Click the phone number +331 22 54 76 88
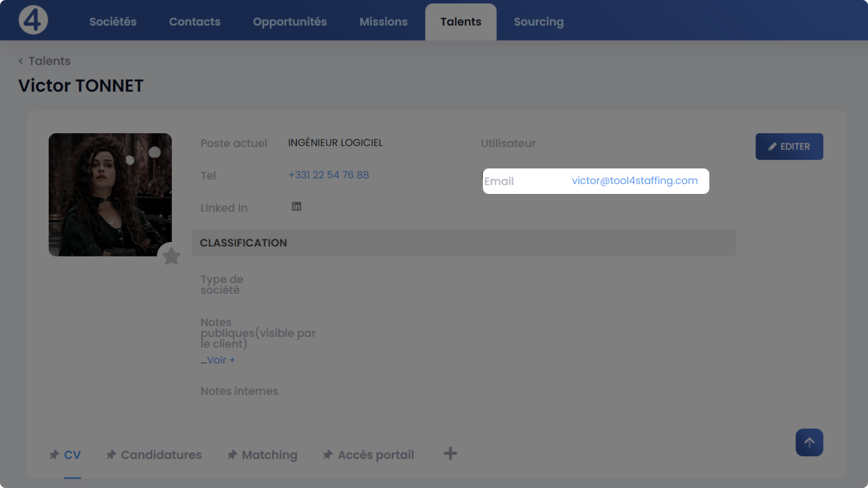 [328, 175]
